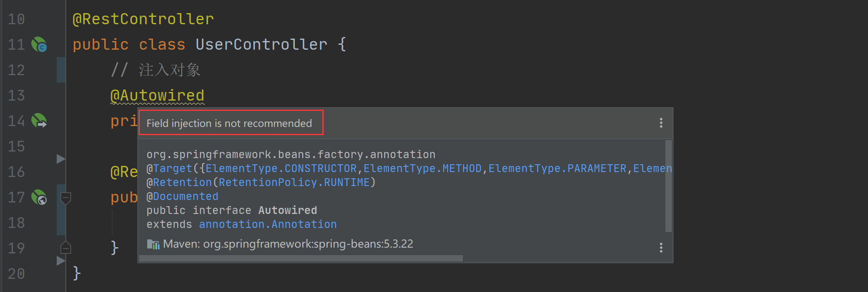Open the ElementType.METHOD link
868x292 pixels.
point(422,168)
